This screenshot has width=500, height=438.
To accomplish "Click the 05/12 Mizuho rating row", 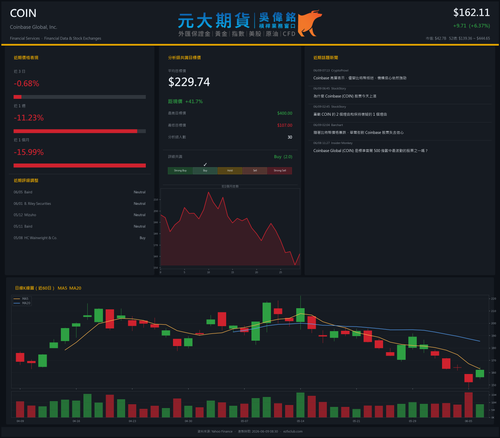I will (x=80, y=215).
